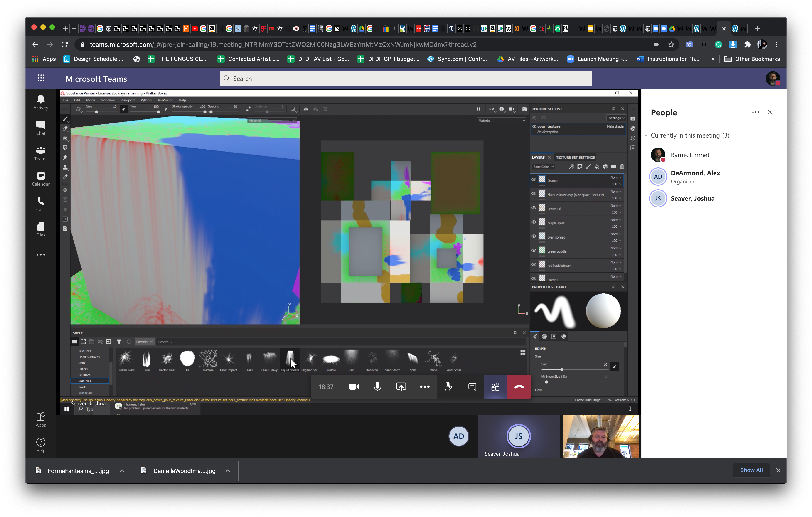Open the meeting conversation icon
812x517 pixels.
tap(472, 387)
